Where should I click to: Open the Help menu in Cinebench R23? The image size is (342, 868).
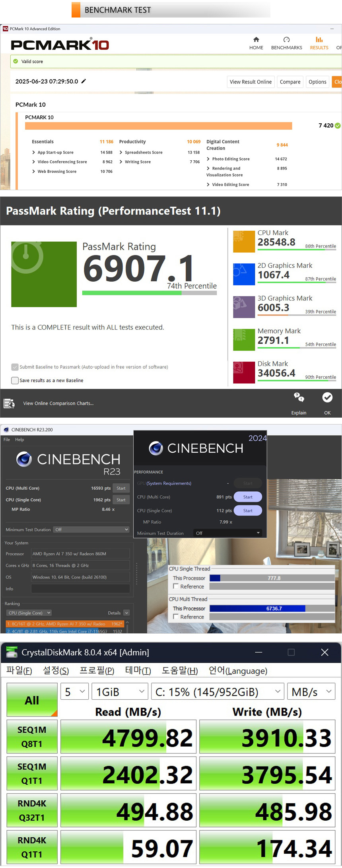click(x=19, y=440)
